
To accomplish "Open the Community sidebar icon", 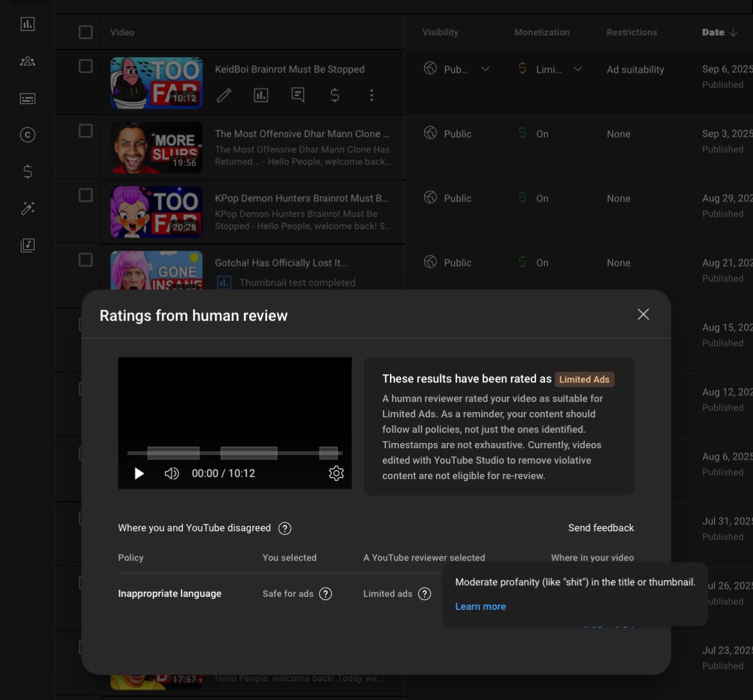I will click(28, 61).
